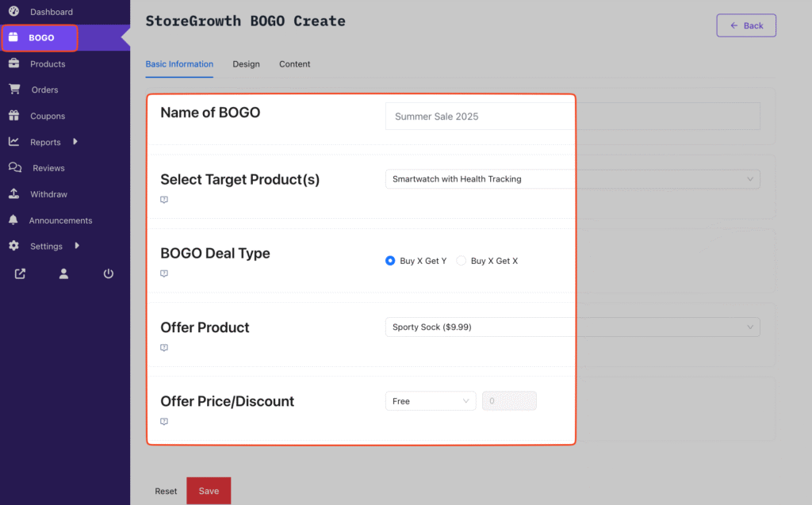Click the user profile icon in sidebar
This screenshot has width=812, height=505.
[x=64, y=274]
